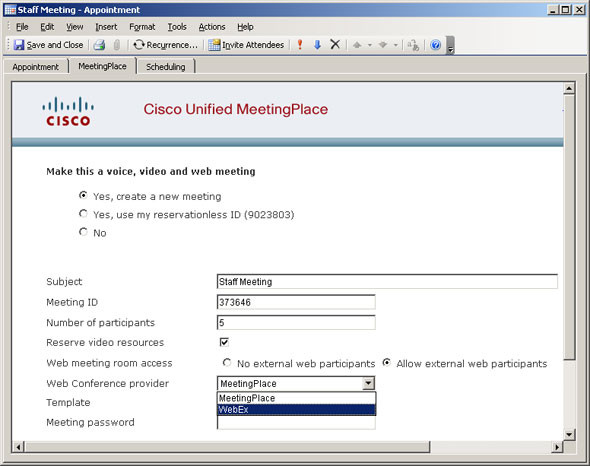Click the Subject input field
This screenshot has height=466, width=590.
tap(387, 282)
